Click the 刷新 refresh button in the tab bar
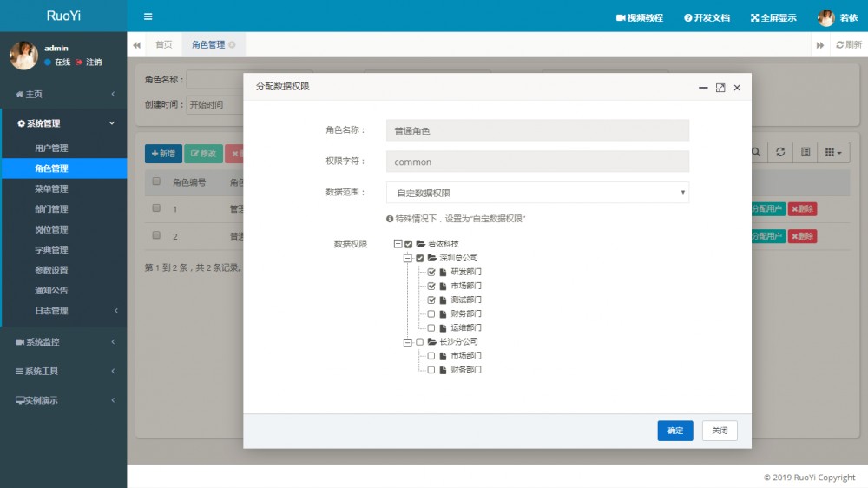868x488 pixels. coord(849,45)
